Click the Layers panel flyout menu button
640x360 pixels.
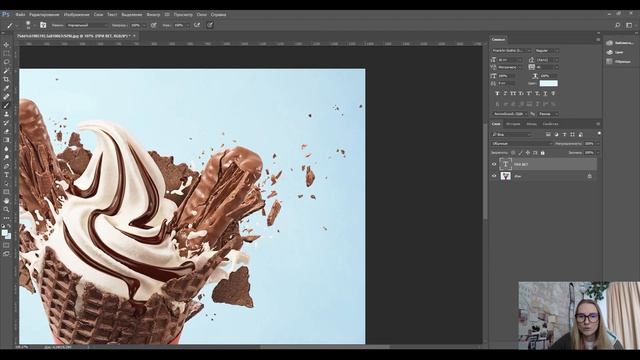[598, 124]
